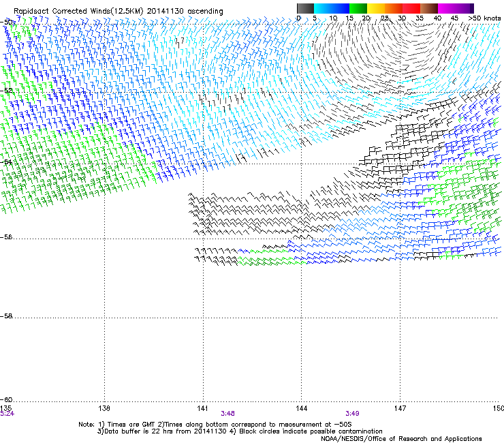Click longitude axis label '144'
504x443 pixels.
click(301, 408)
